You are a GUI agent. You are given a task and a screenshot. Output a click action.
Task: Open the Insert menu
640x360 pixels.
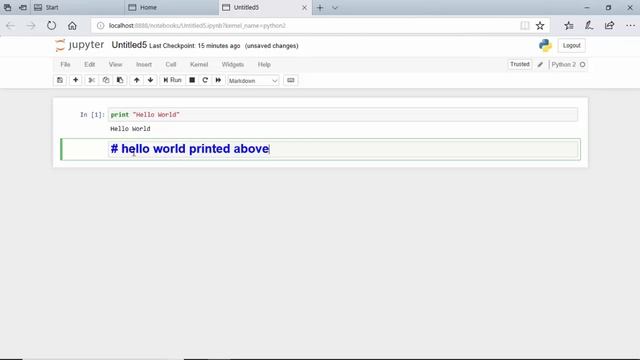(144, 64)
